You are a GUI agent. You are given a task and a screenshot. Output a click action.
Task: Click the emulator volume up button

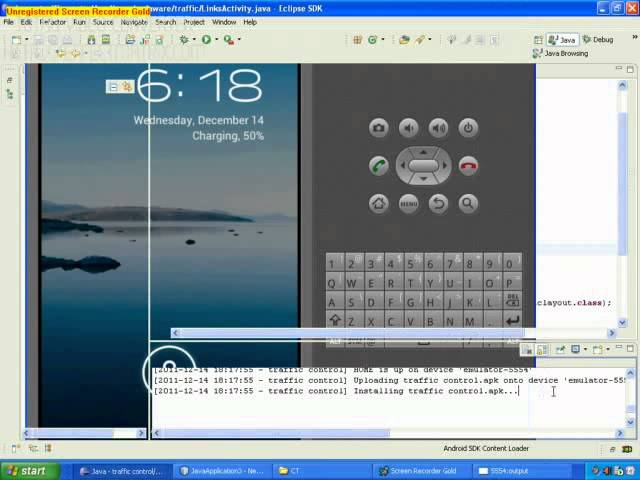[438, 128]
